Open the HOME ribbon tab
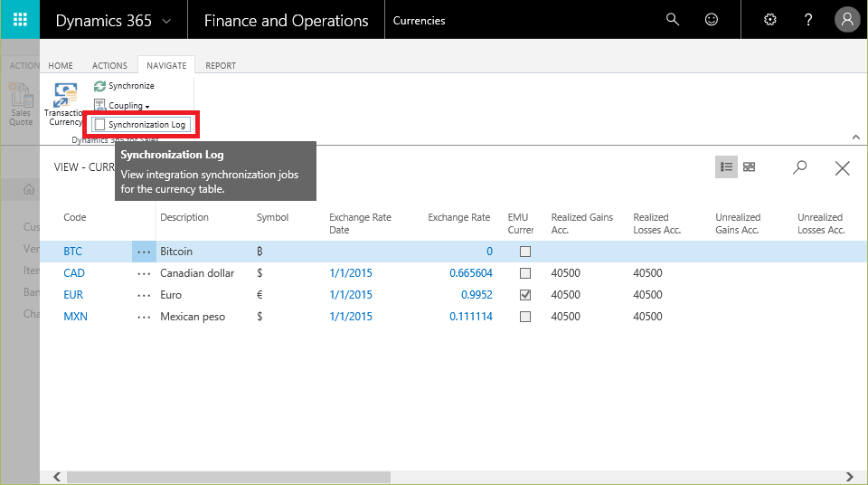868x485 pixels. pyautogui.click(x=61, y=65)
